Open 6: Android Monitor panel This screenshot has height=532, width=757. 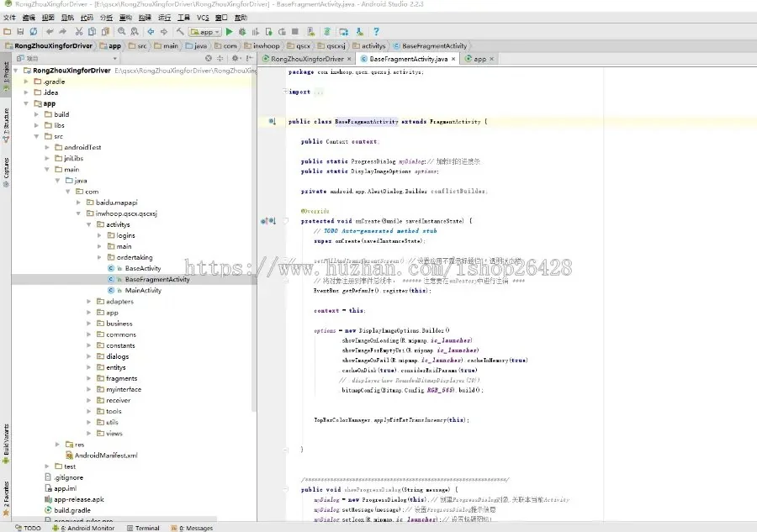87,528
